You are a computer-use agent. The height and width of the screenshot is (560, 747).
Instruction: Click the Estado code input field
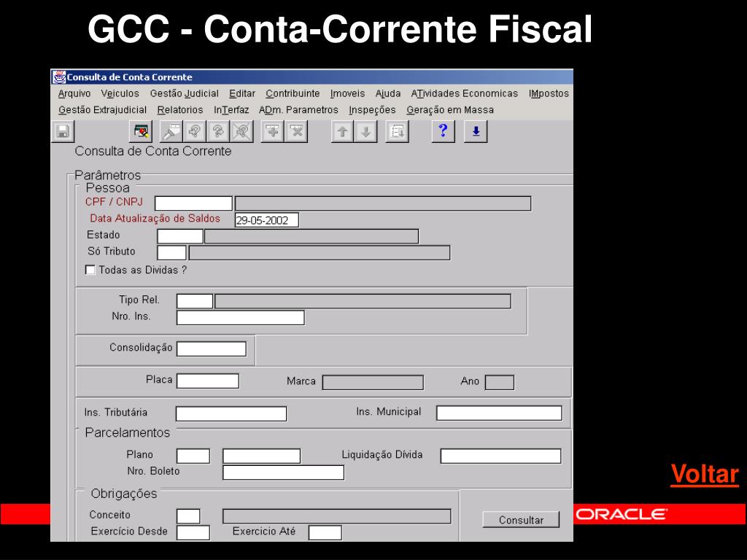coord(180,236)
